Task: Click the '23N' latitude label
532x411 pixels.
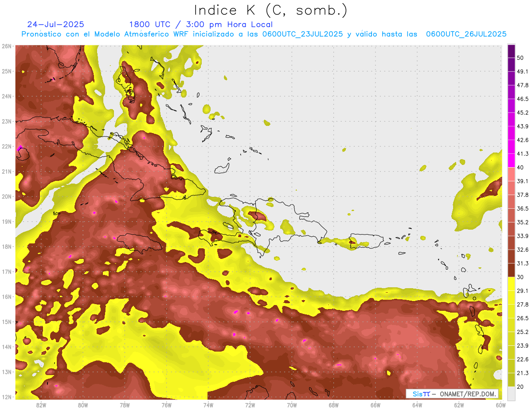Action: (x=6, y=121)
